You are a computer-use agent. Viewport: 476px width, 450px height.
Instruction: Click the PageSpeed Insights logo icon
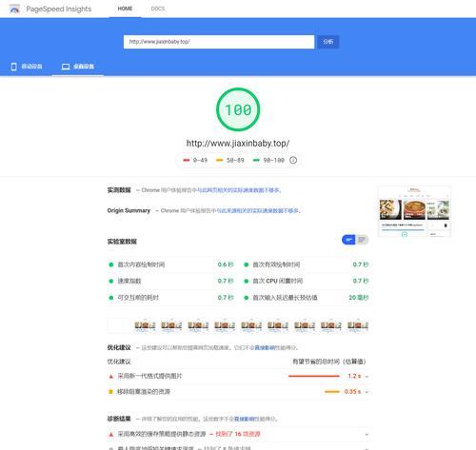pyautogui.click(x=14, y=9)
